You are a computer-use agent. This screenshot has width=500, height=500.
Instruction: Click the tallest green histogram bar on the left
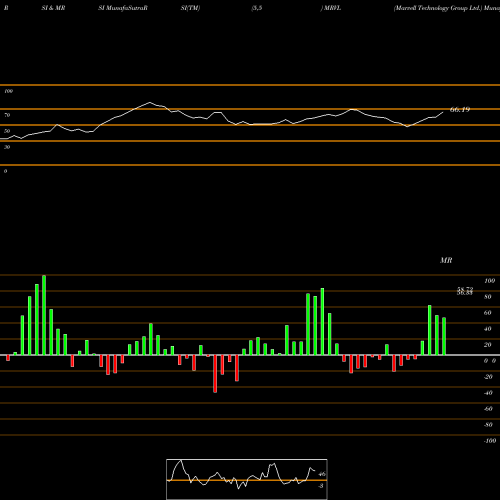tap(44, 315)
